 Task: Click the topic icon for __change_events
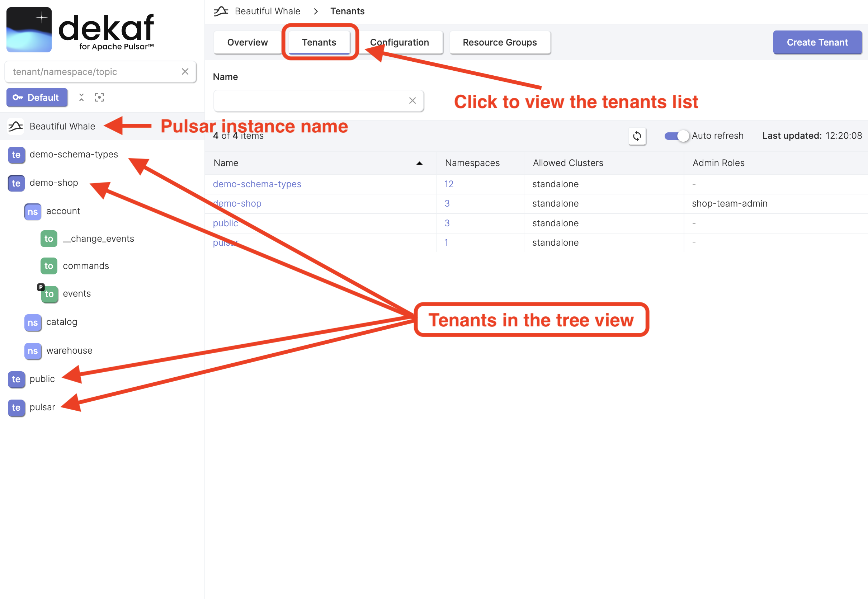tap(49, 237)
